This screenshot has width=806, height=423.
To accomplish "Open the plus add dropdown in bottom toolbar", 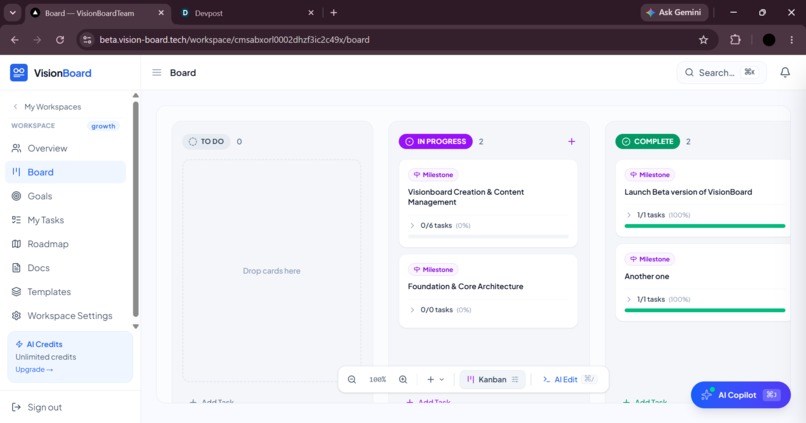I will (435, 379).
